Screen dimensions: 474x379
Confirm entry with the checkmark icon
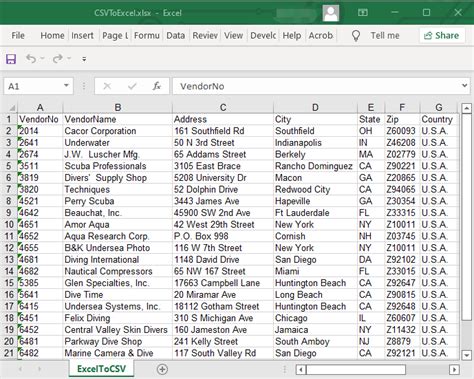click(x=132, y=86)
